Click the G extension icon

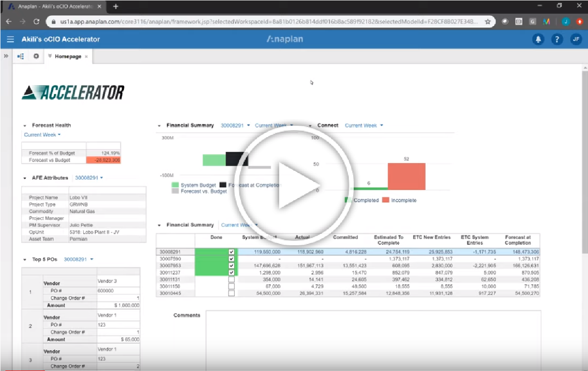coord(533,21)
